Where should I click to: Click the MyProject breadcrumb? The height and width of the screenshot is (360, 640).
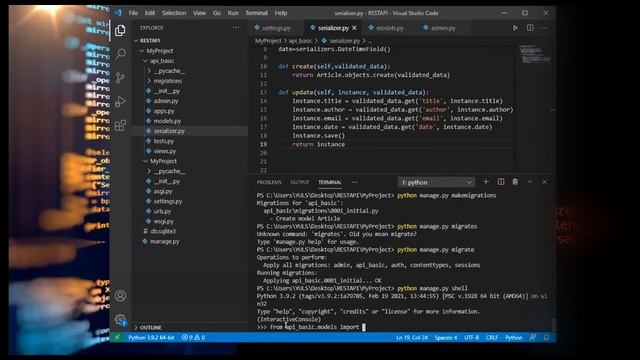tap(268, 41)
